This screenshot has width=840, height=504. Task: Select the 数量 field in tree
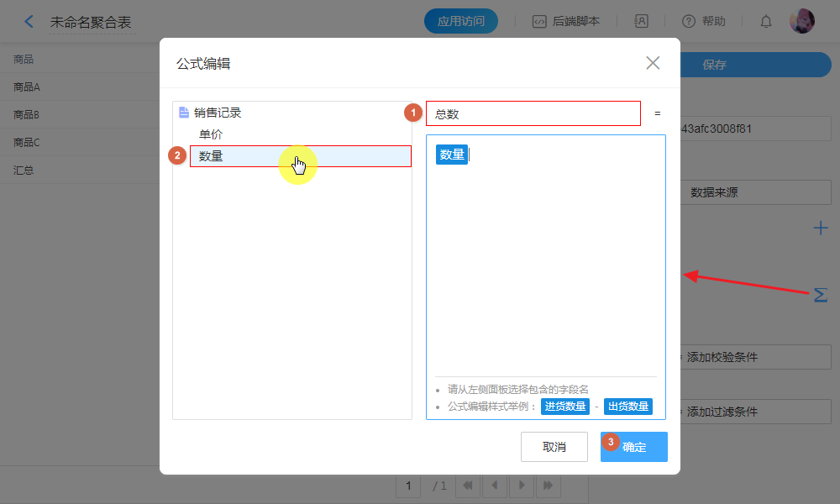211,156
